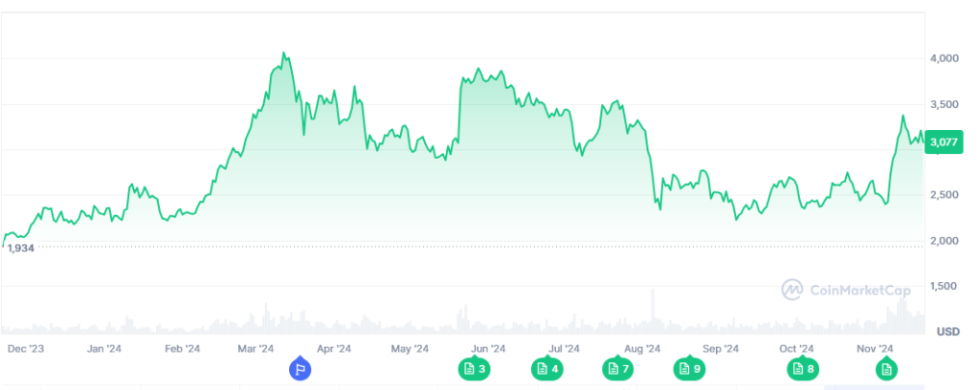Open the news marker showing 7
Screen dimensions: 980x390
click(x=618, y=368)
